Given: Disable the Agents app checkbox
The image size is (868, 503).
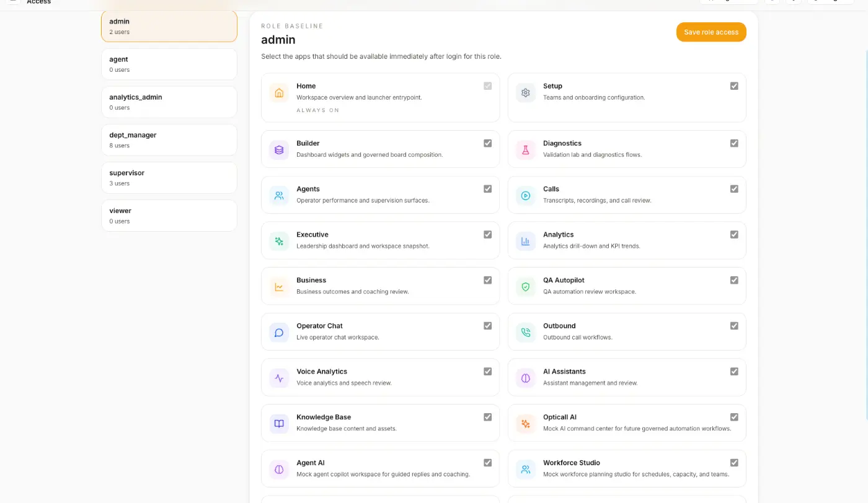Looking at the screenshot, I should [x=487, y=189].
